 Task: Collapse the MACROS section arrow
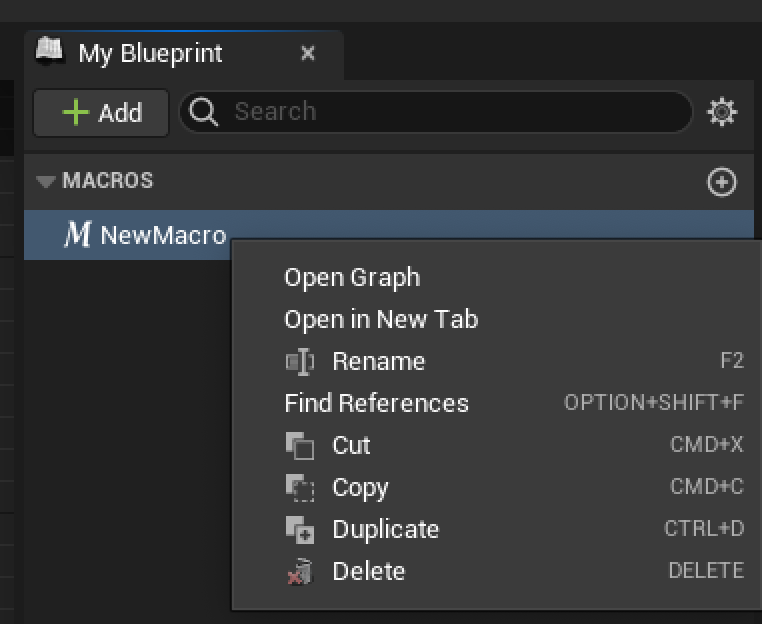45,182
